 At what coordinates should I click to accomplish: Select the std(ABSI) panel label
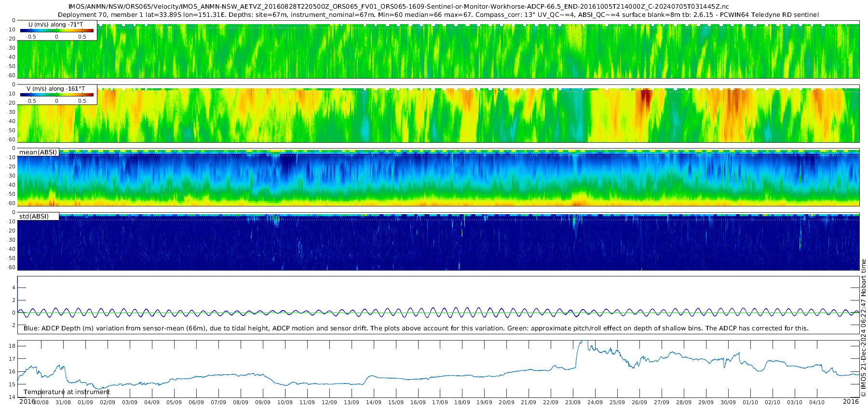coord(34,217)
